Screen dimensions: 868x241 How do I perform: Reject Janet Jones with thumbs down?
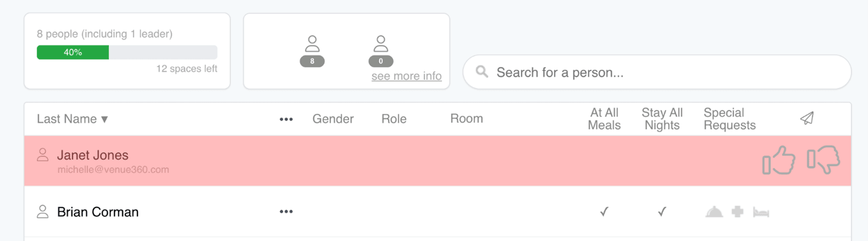pos(823,160)
